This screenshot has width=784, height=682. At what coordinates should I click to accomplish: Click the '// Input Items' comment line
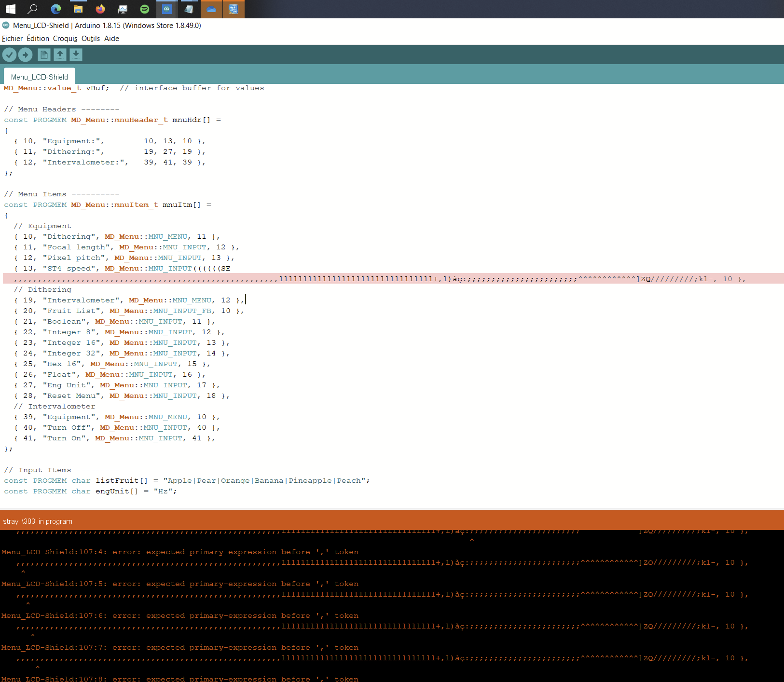[x=62, y=470]
